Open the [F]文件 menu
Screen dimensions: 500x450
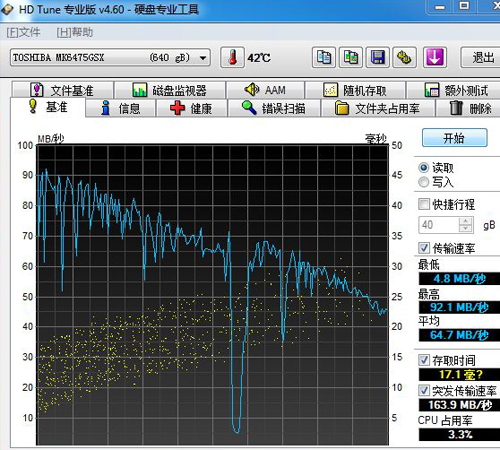pos(23,32)
